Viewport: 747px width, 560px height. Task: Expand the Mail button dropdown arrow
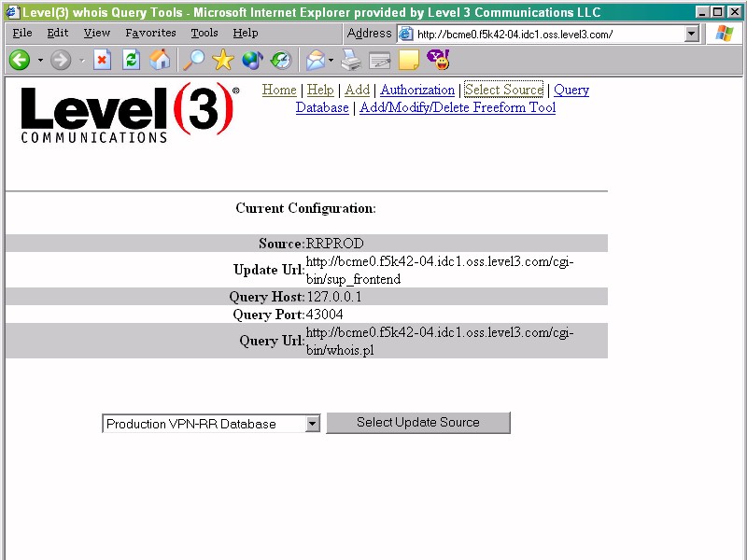[331, 61]
